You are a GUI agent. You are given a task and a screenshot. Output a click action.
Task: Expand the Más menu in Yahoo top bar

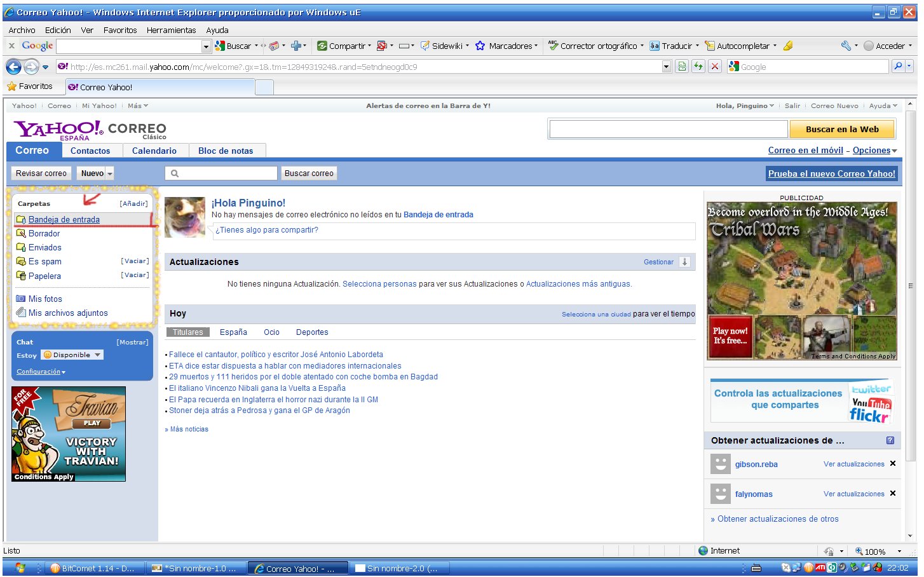coord(138,106)
